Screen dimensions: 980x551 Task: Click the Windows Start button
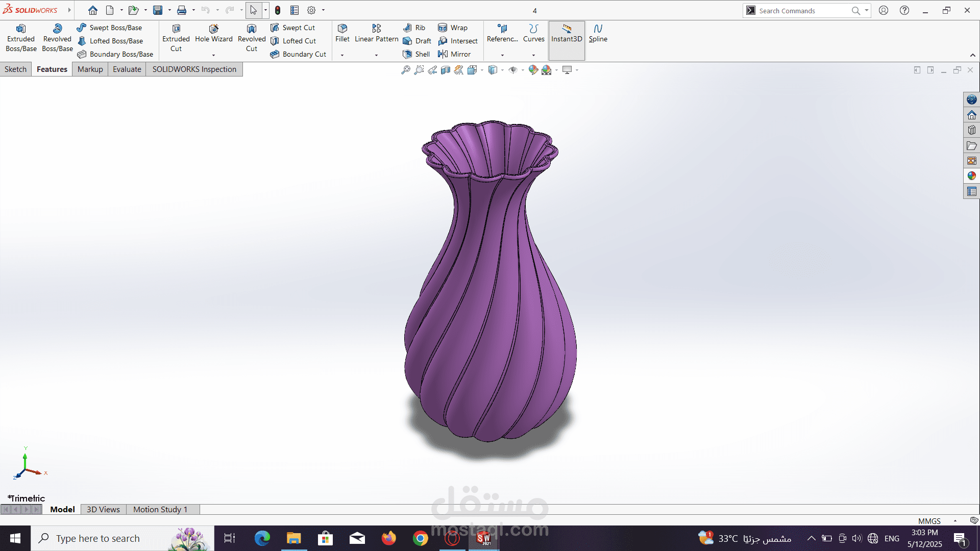click(15, 538)
